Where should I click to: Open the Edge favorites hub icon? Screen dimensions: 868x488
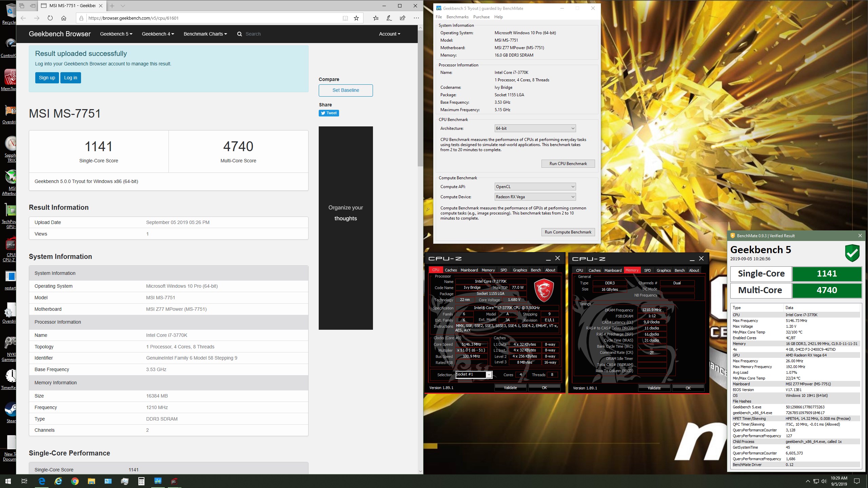[x=376, y=18]
